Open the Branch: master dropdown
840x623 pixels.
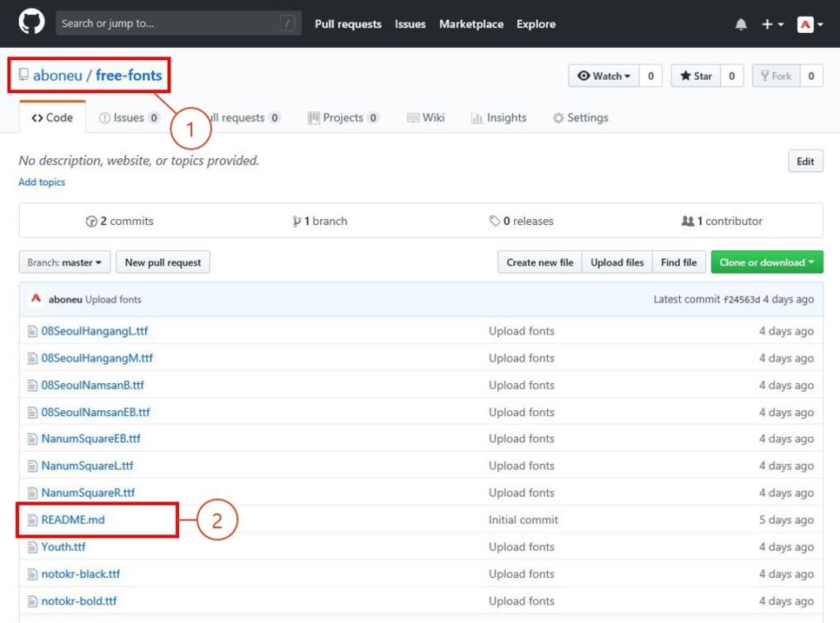65,262
